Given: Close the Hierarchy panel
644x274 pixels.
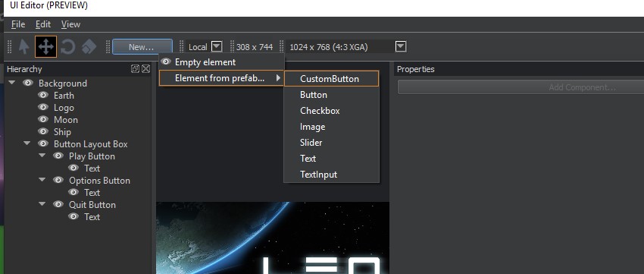Looking at the screenshot, I should 145,69.
